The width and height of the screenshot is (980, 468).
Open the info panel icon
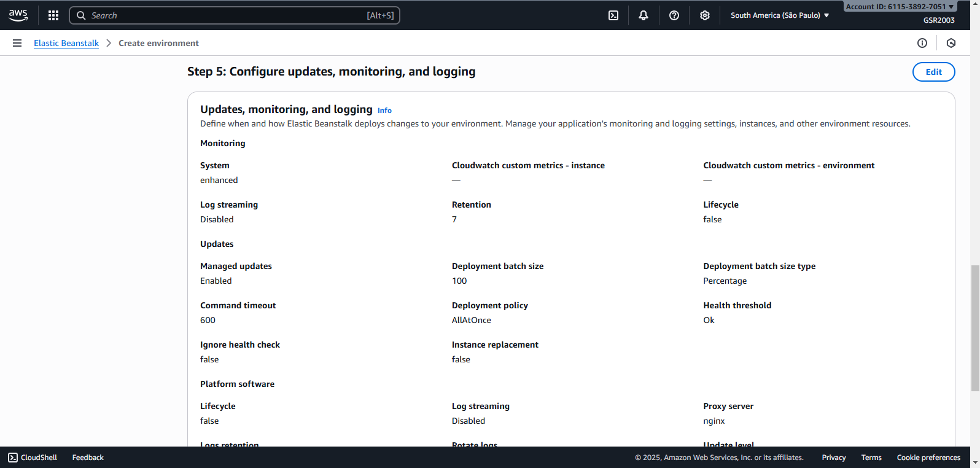pyautogui.click(x=922, y=43)
